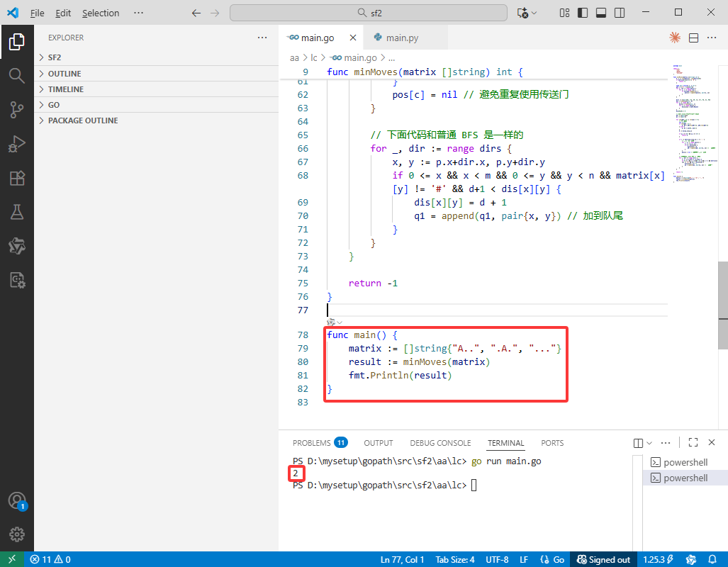Expand the GO section

157,105
